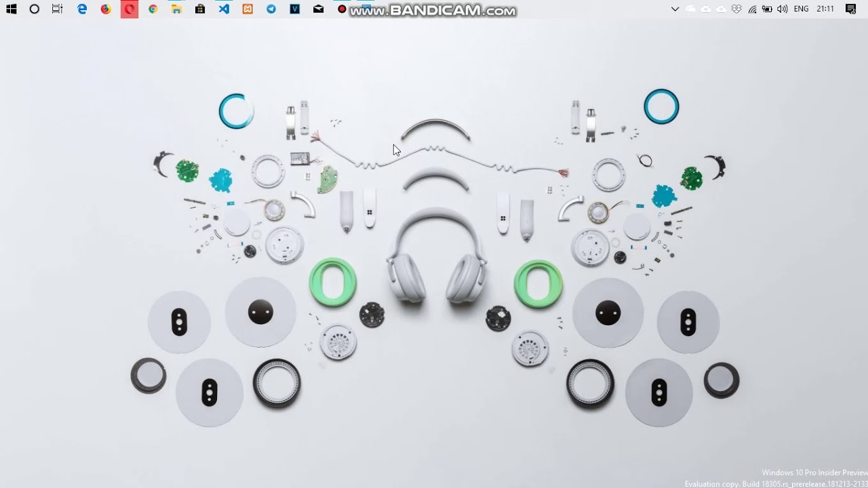Open the dark blue V application icon
The image size is (868, 488).
(x=295, y=9)
